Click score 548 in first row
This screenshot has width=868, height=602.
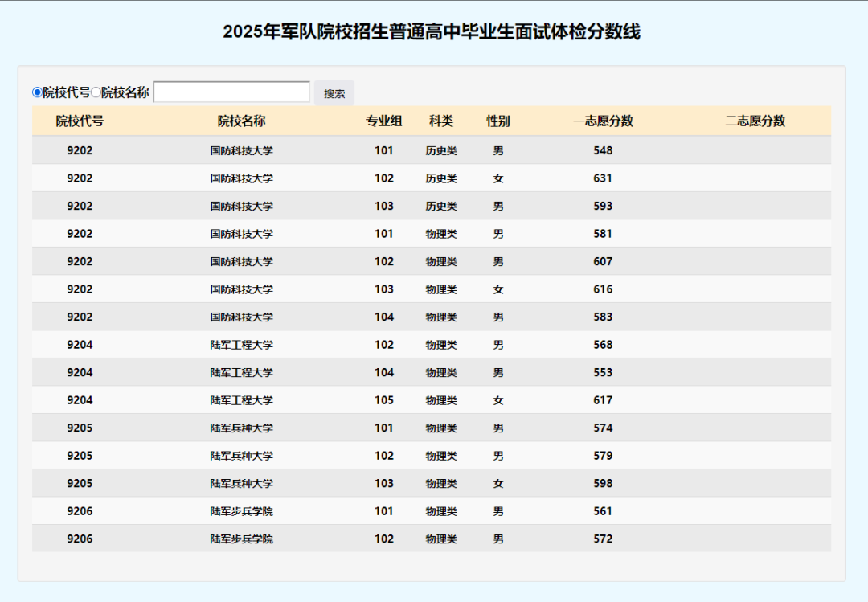[603, 150]
